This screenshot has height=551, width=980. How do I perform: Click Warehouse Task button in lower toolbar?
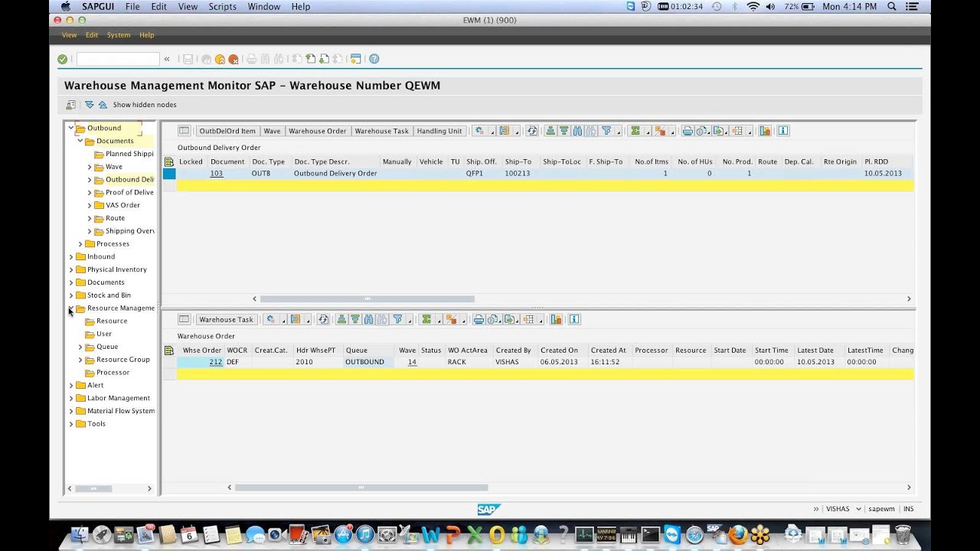226,320
